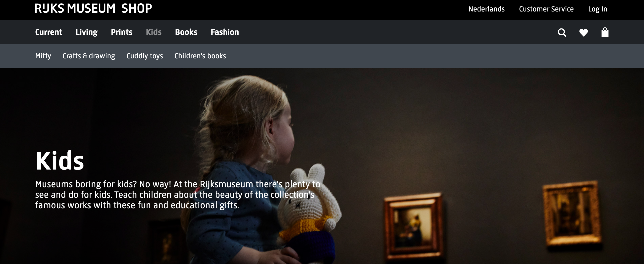Open the Living category
Screen dimensions: 644x264
87,32
